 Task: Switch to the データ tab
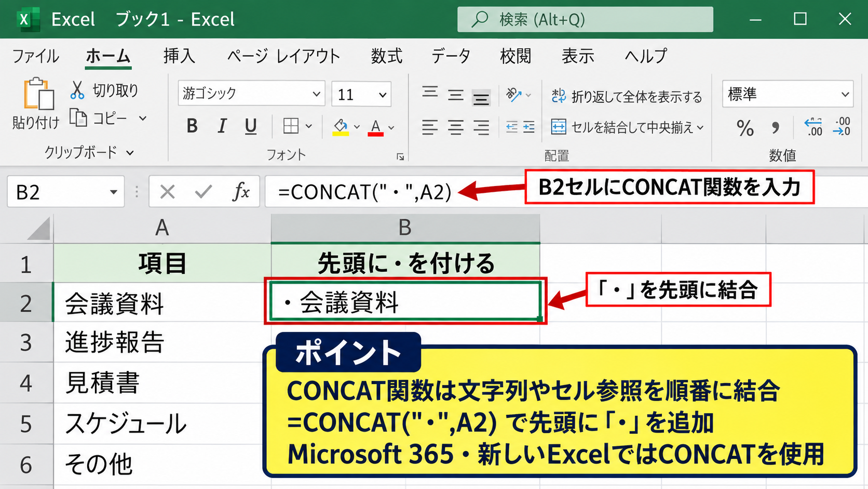click(x=451, y=56)
